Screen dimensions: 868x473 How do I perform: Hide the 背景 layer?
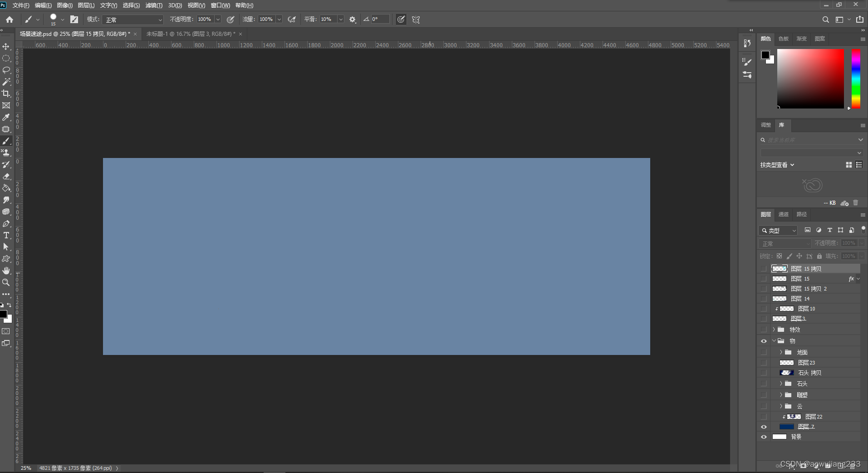[764, 437]
